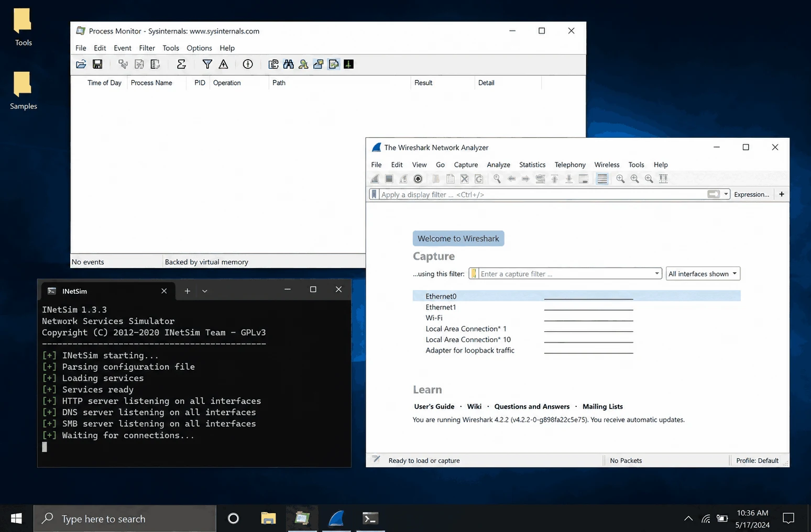
Task: Click the binoculars Find icon in Process Monitor
Action: [x=289, y=64]
